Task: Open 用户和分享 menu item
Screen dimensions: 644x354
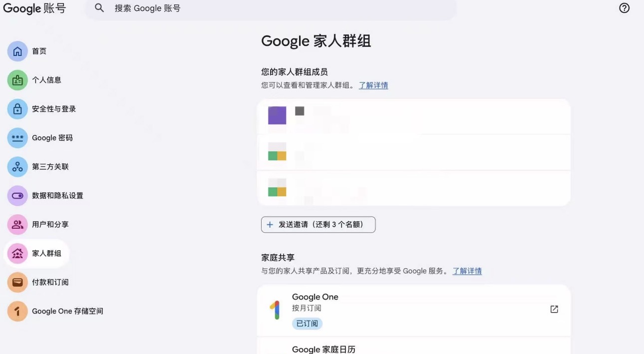Action: coord(50,225)
